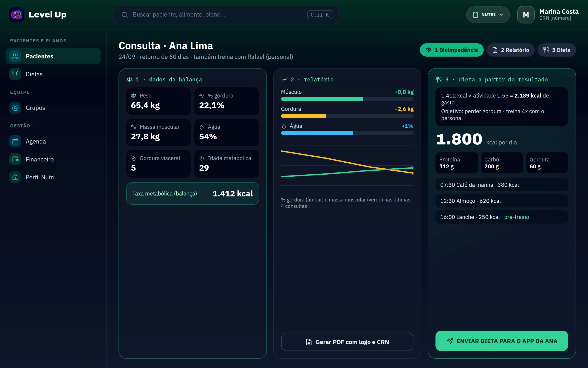Click scale icon beside 'dados da balança'
Image resolution: width=588 pixels, height=368 pixels.
coord(130,80)
